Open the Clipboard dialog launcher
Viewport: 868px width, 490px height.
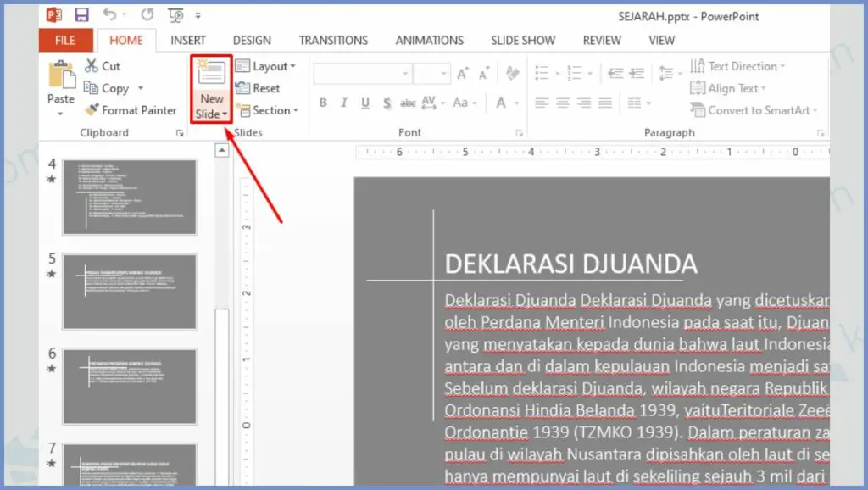(x=180, y=133)
